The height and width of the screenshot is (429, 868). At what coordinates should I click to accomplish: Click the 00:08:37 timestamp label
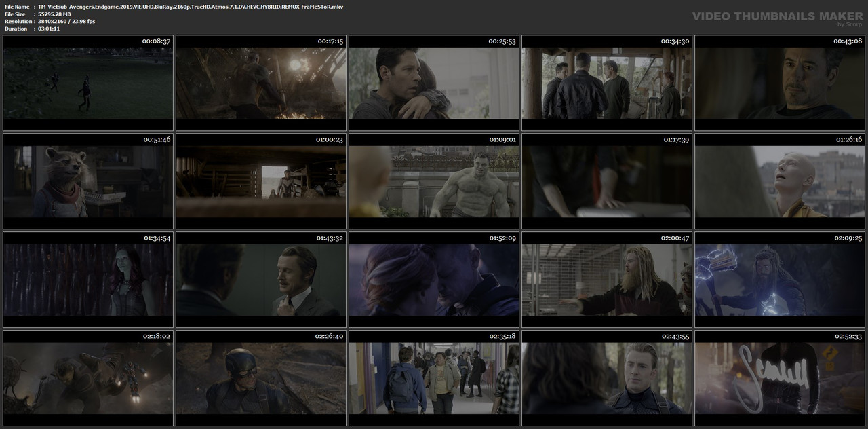pos(156,41)
